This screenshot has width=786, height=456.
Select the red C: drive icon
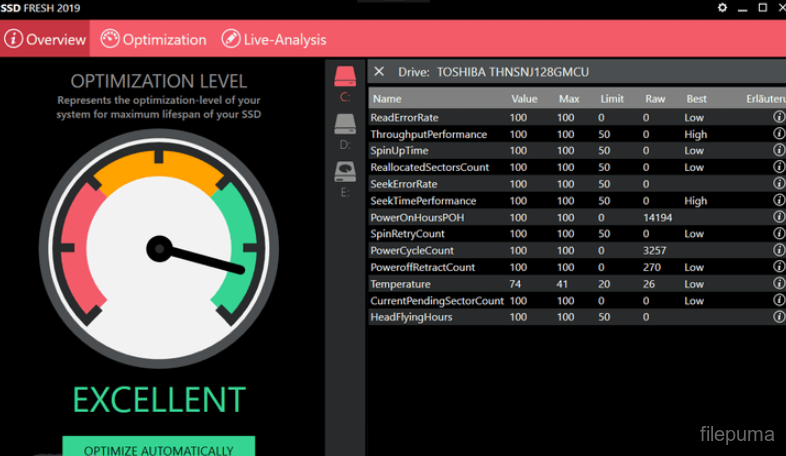345,76
